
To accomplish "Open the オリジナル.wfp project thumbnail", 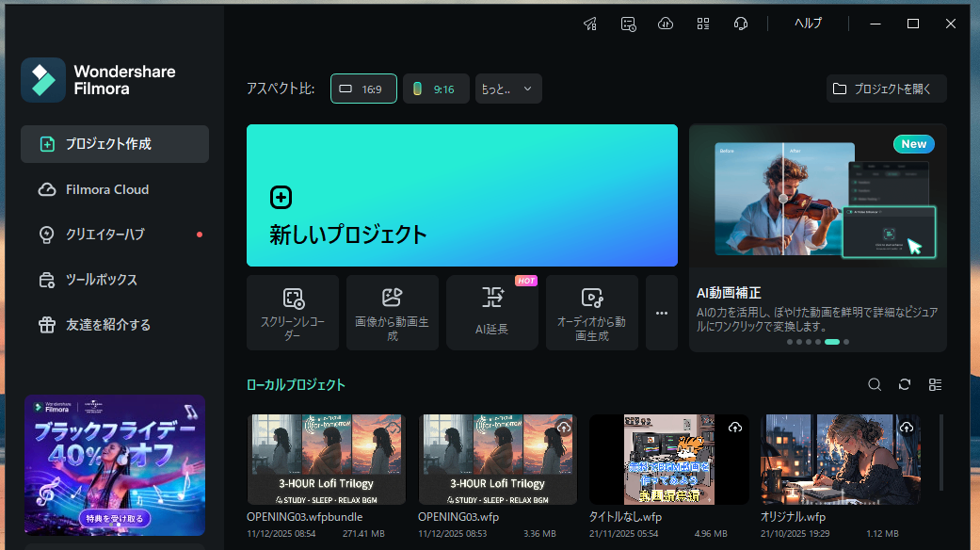I will 840,459.
